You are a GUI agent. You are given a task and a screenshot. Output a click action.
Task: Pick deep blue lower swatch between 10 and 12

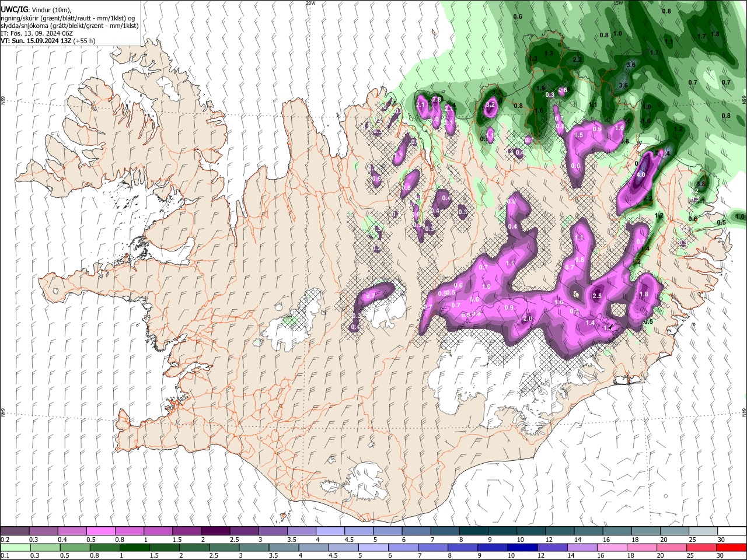522,547
